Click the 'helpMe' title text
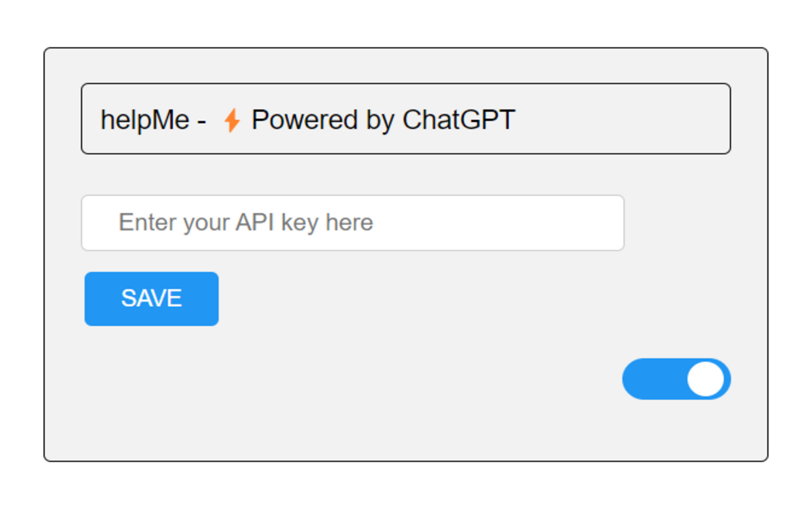Screen dimensions: 812x508 (145, 119)
